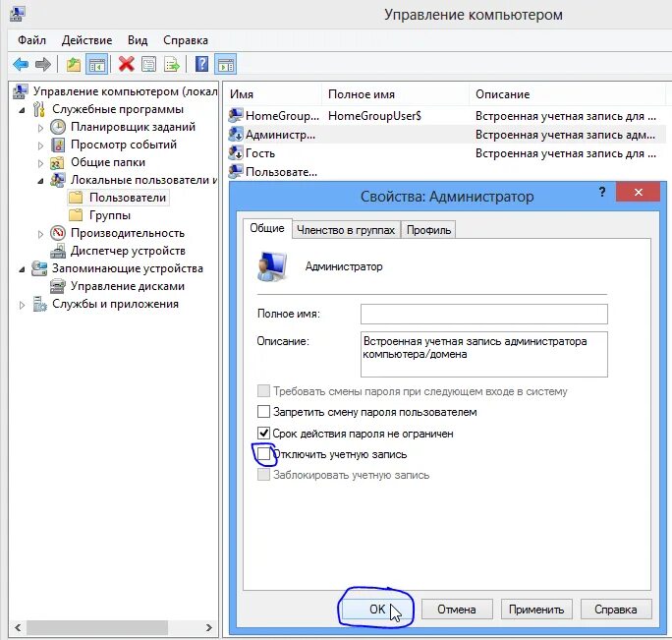Switch to Членство в группах tab
The width and height of the screenshot is (672, 640).
point(346,230)
